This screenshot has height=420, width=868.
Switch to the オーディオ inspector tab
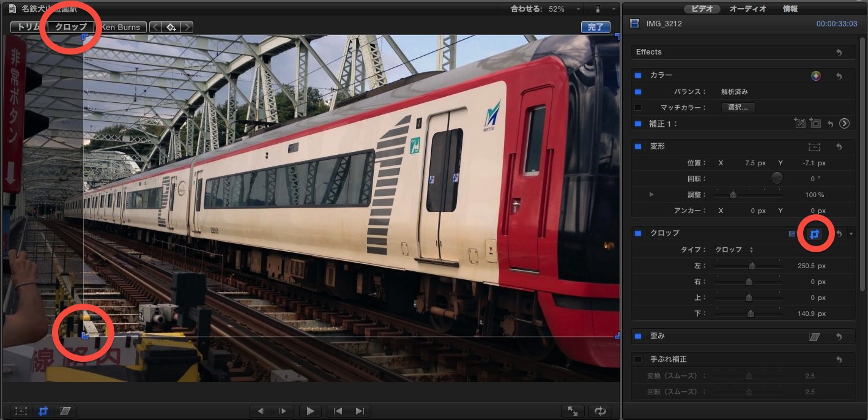tap(749, 9)
